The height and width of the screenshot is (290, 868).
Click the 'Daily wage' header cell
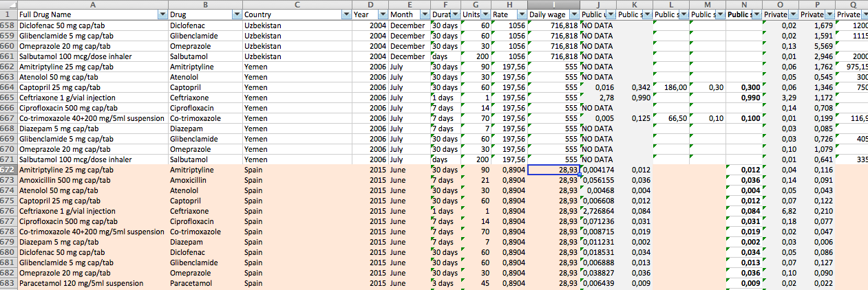tap(553, 14)
